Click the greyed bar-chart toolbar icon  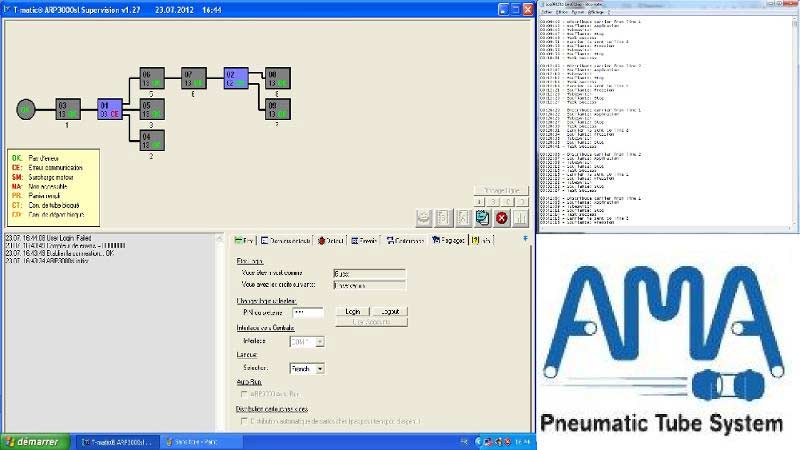tap(521, 218)
